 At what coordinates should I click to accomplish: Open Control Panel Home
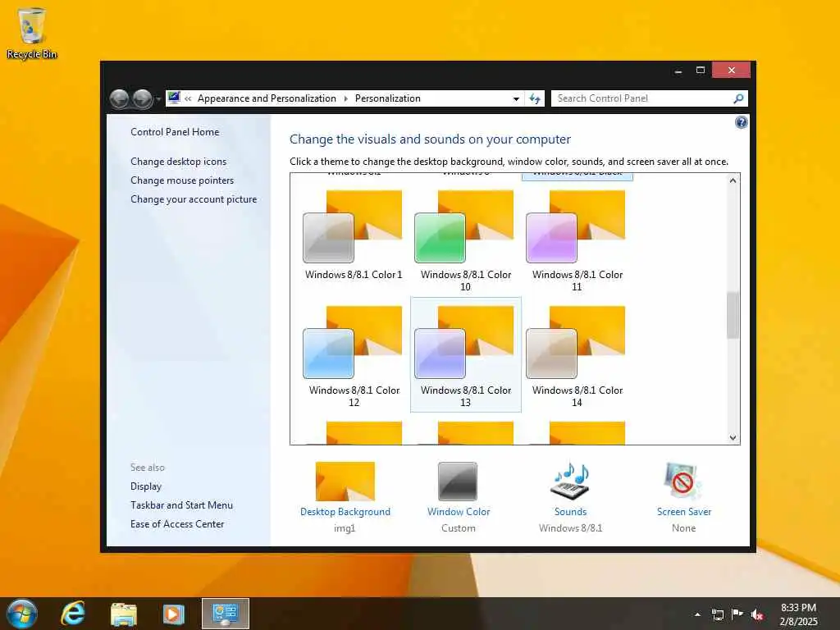click(175, 132)
